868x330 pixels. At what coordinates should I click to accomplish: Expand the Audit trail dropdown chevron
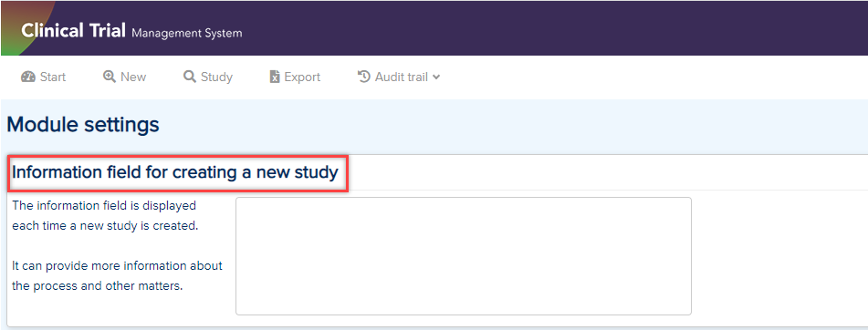[x=436, y=77]
